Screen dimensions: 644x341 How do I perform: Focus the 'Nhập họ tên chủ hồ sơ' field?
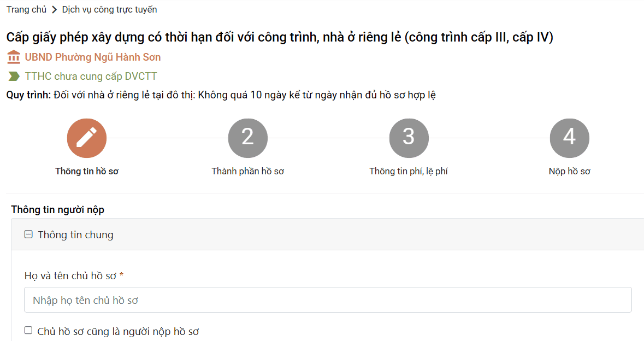(x=328, y=300)
